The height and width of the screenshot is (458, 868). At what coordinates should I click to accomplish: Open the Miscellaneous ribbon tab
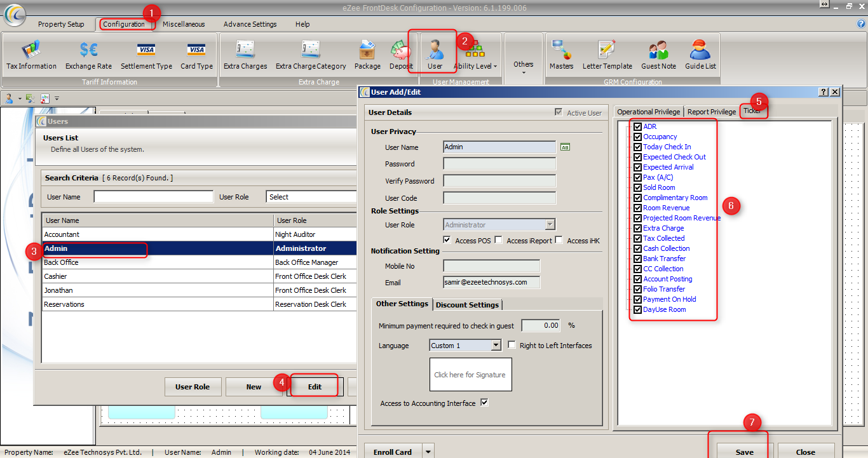184,24
